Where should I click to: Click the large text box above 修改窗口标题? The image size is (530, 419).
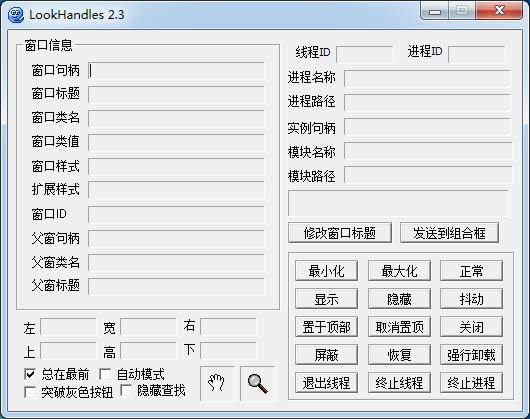tap(398, 203)
